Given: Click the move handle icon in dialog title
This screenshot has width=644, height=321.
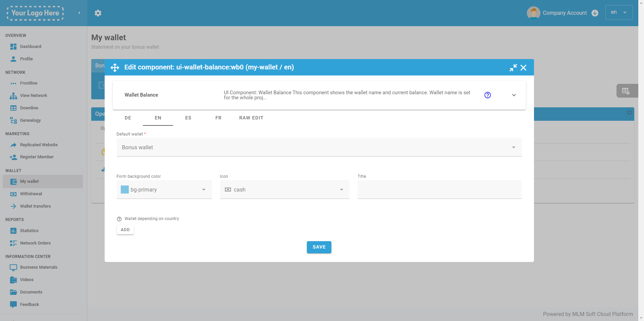Looking at the screenshot, I should (115, 67).
